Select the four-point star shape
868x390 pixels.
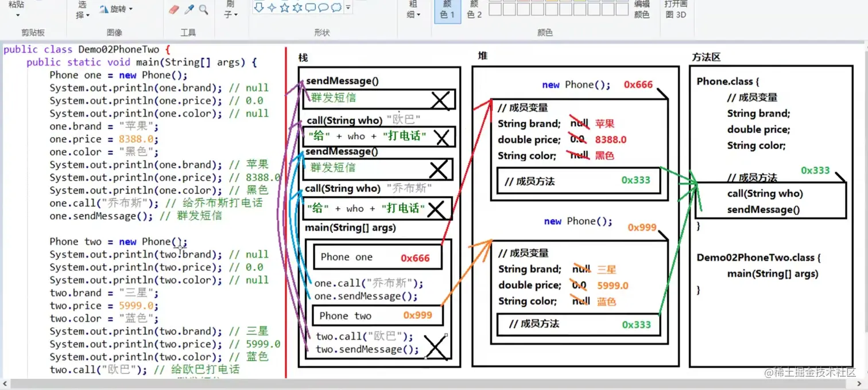pos(272,7)
